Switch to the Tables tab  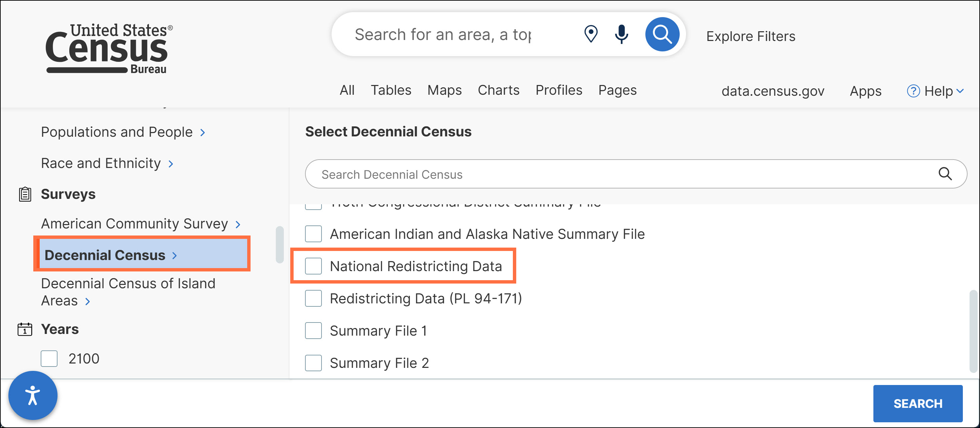pos(391,90)
